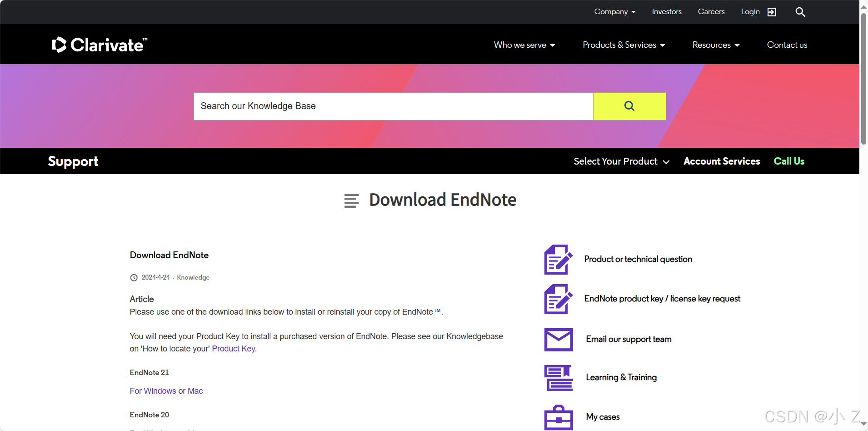Open My cases link
Viewport: 868px width, 431px height.
603,417
